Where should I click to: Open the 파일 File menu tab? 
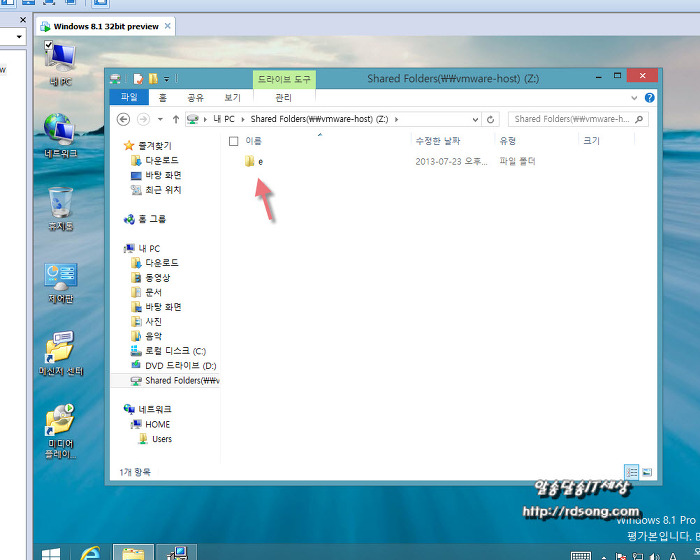129,98
